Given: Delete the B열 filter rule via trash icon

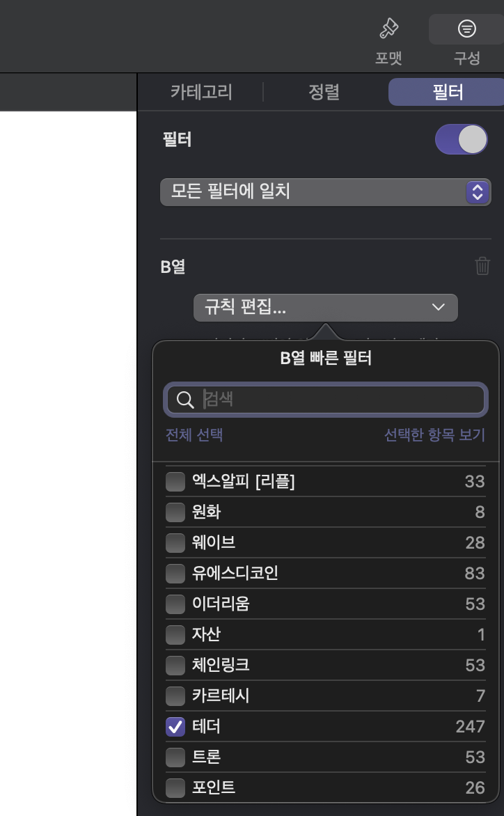Looking at the screenshot, I should pos(482,265).
